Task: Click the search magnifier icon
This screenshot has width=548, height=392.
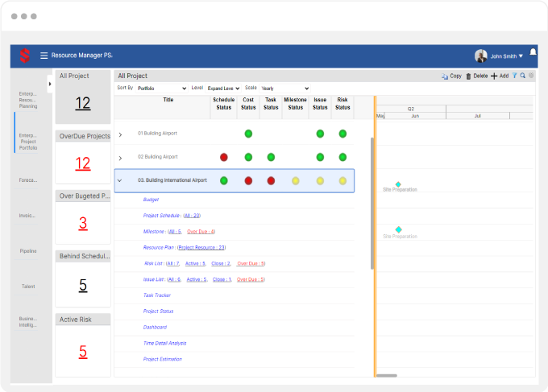Action: tap(523, 76)
